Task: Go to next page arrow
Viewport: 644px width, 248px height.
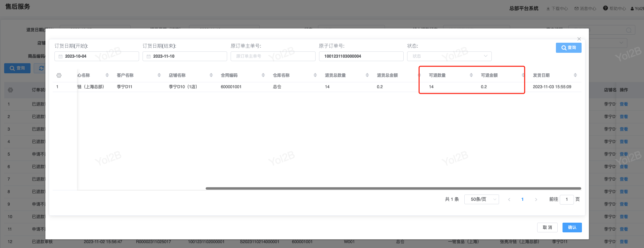Action: coord(536,199)
